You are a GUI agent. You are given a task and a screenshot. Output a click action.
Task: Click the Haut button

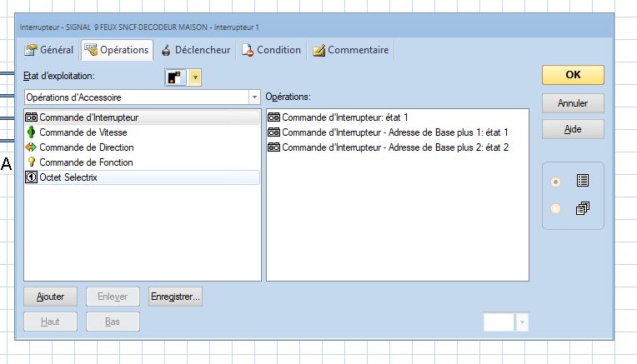click(50, 322)
